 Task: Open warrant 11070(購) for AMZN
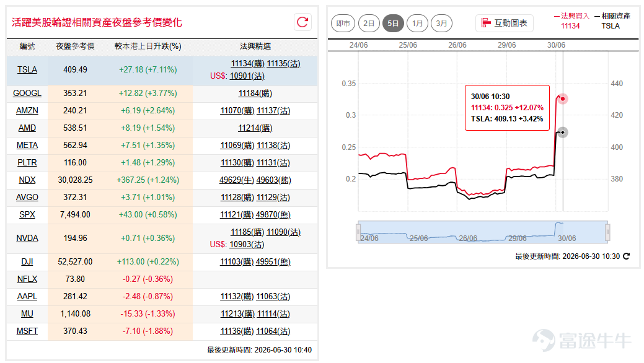[x=237, y=110]
